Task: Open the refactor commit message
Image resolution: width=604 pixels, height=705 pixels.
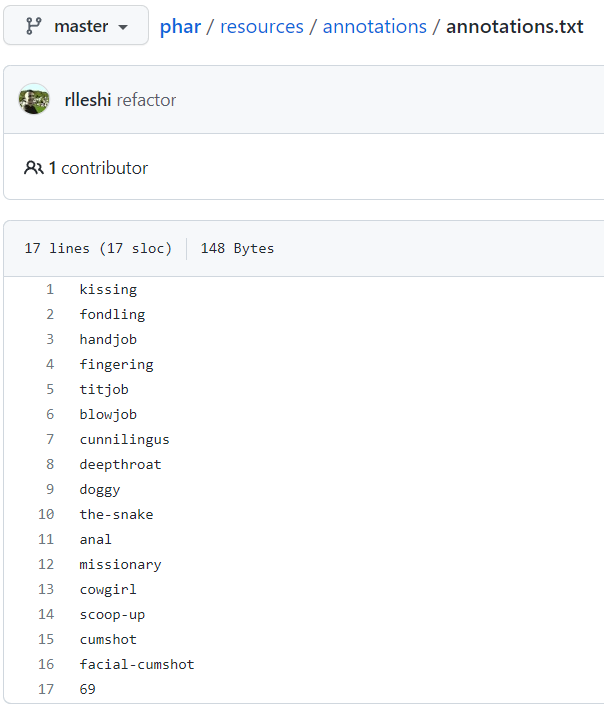Action: point(146,100)
